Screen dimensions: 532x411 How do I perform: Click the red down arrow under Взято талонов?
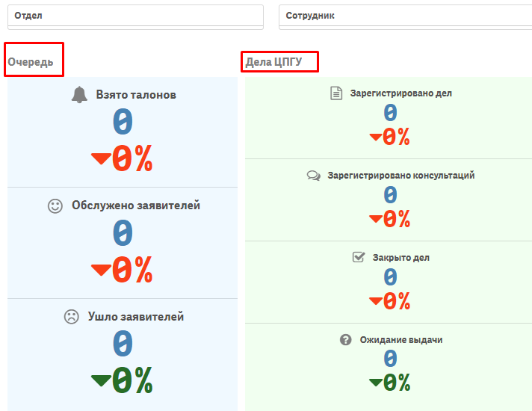tap(101, 158)
